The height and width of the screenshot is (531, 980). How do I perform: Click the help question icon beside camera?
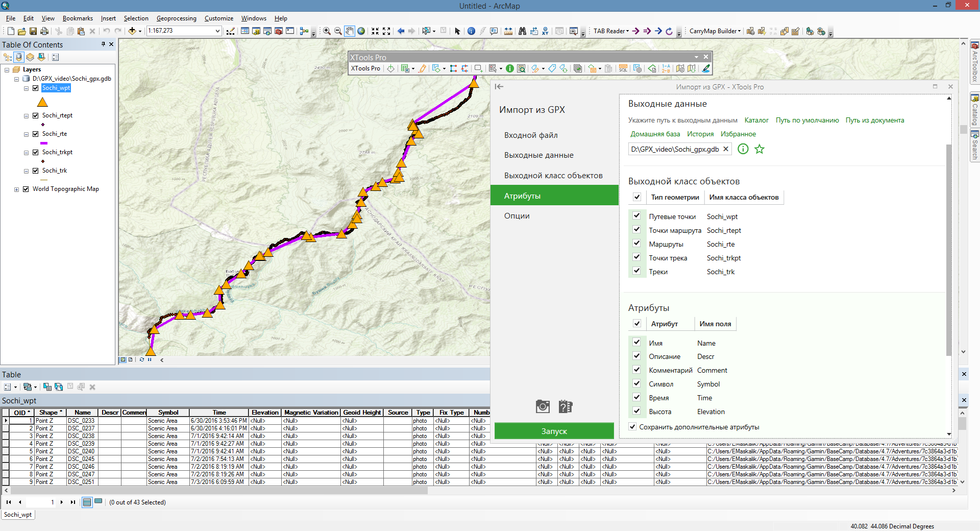(566, 406)
